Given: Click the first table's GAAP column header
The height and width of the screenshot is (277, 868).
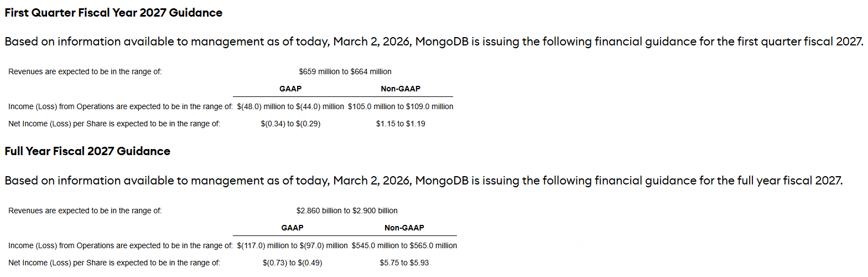Looking at the screenshot, I should coord(290,89).
